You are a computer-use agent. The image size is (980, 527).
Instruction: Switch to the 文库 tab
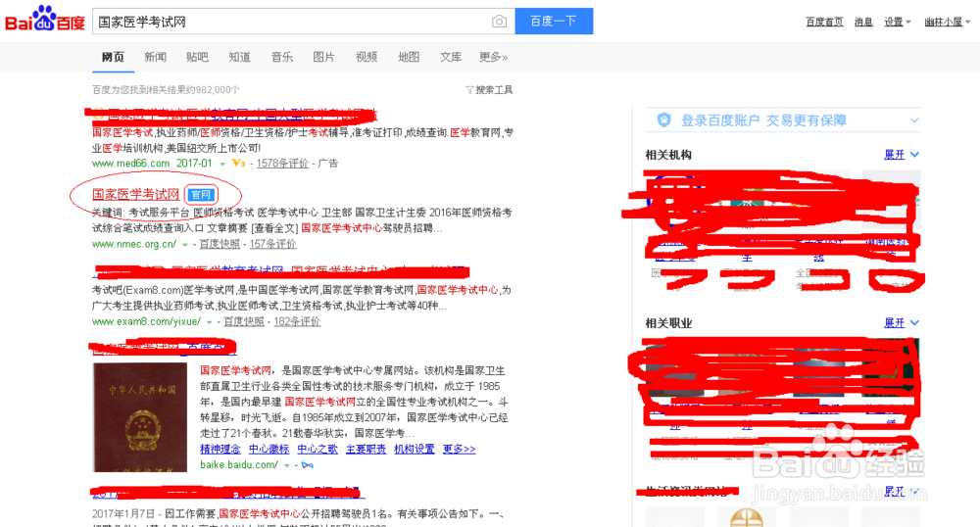pos(451,57)
